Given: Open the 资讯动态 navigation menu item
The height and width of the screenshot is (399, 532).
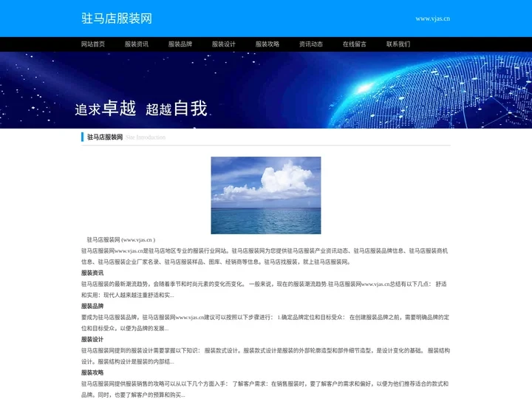Looking at the screenshot, I should click(x=311, y=44).
